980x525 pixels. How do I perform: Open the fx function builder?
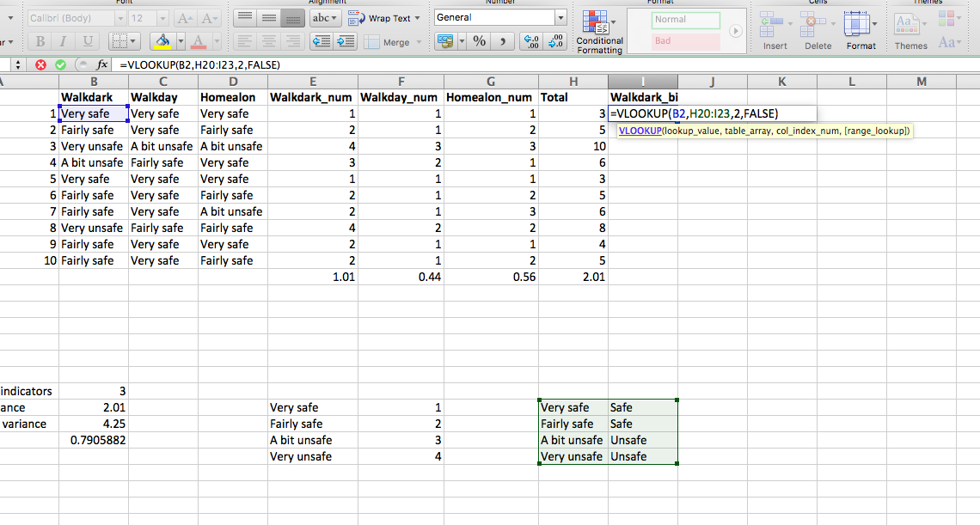[101, 64]
